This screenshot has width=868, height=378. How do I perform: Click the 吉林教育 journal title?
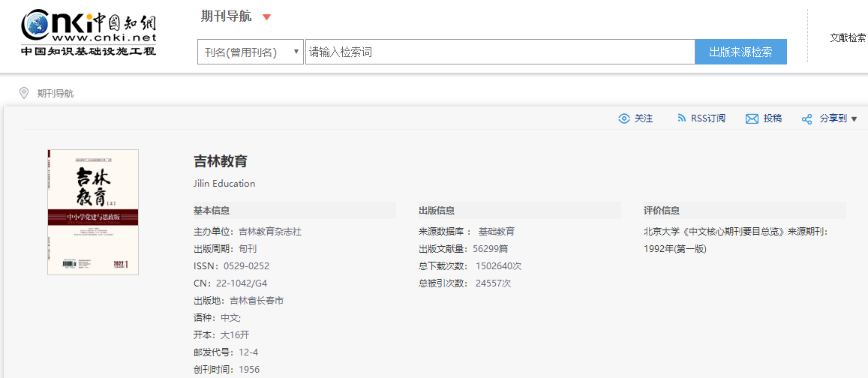point(221,161)
